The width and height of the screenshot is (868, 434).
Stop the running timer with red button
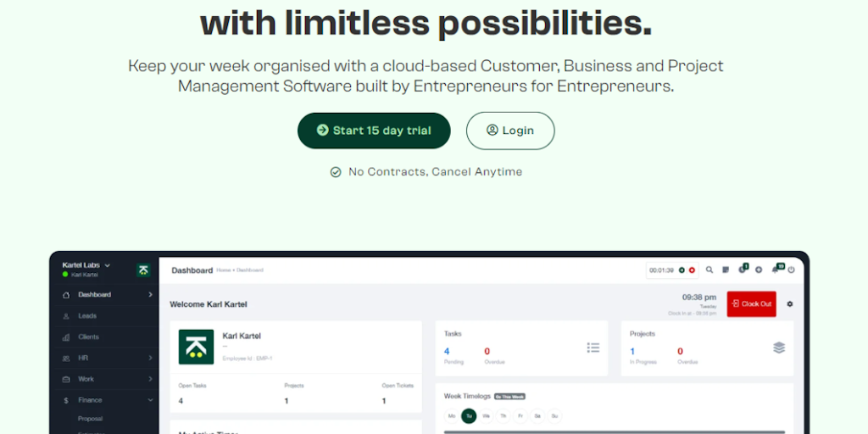(692, 270)
